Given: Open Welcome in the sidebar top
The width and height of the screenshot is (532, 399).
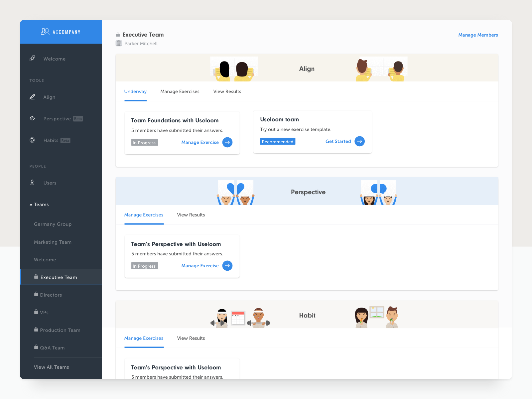Looking at the screenshot, I should 55,59.
